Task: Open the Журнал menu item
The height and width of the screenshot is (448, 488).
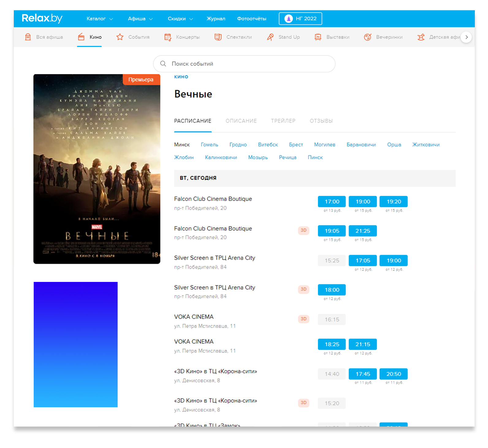Action: [216, 19]
